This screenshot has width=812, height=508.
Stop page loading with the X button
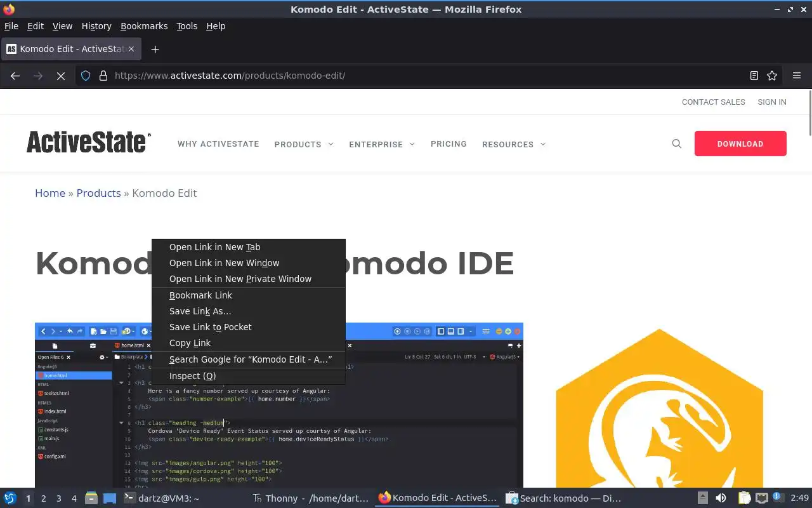(61, 76)
